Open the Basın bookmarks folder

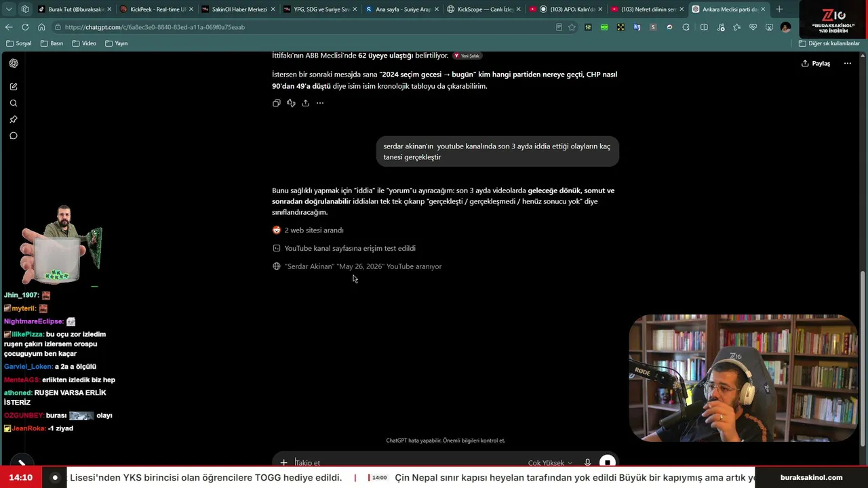click(52, 43)
